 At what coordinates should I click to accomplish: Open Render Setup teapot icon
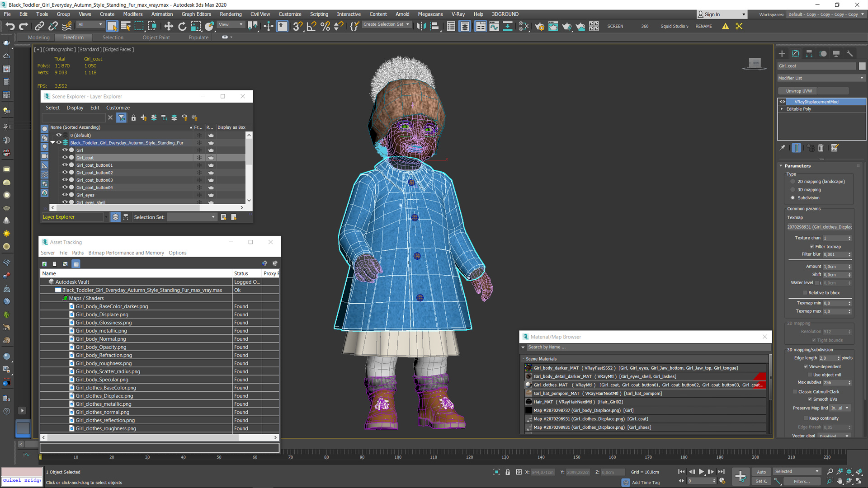pyautogui.click(x=539, y=26)
